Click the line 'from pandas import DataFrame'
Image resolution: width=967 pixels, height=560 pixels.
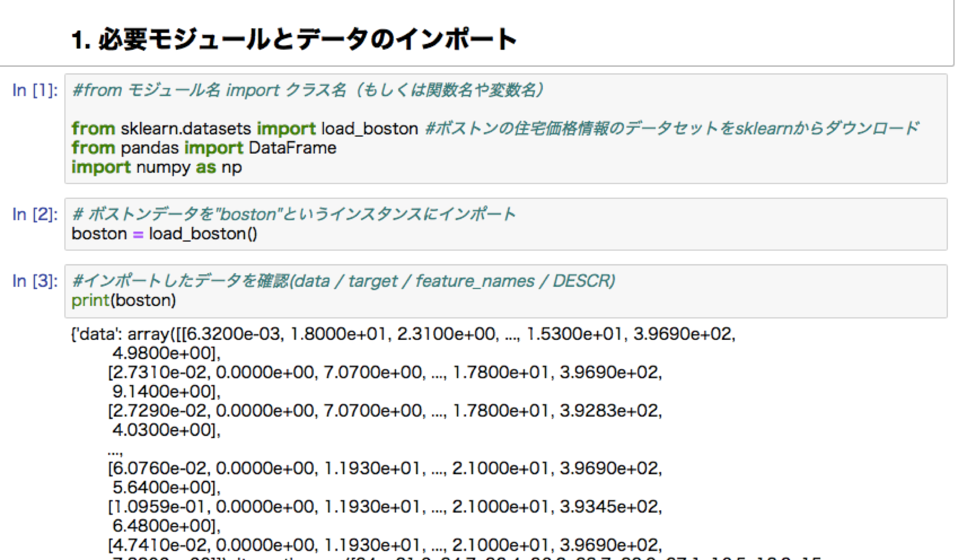(204, 148)
